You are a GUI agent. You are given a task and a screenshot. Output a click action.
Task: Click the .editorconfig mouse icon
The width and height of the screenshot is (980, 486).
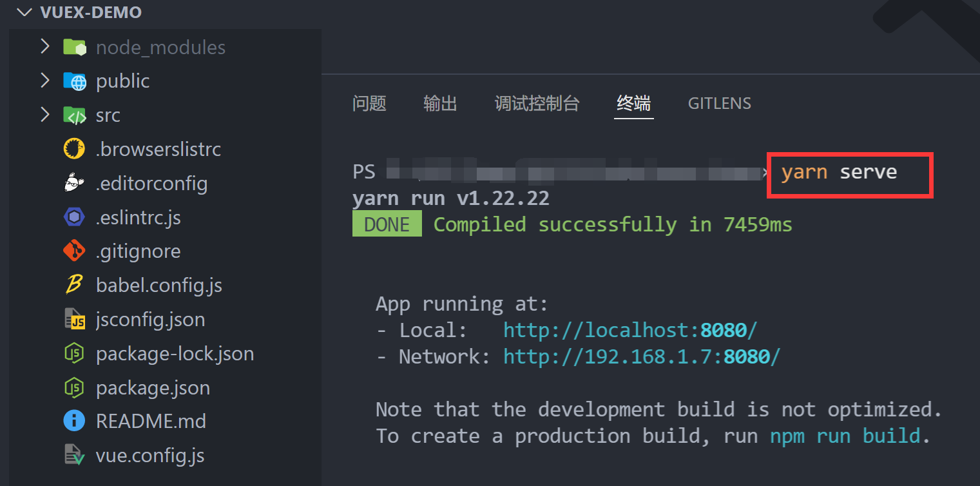coord(74,183)
